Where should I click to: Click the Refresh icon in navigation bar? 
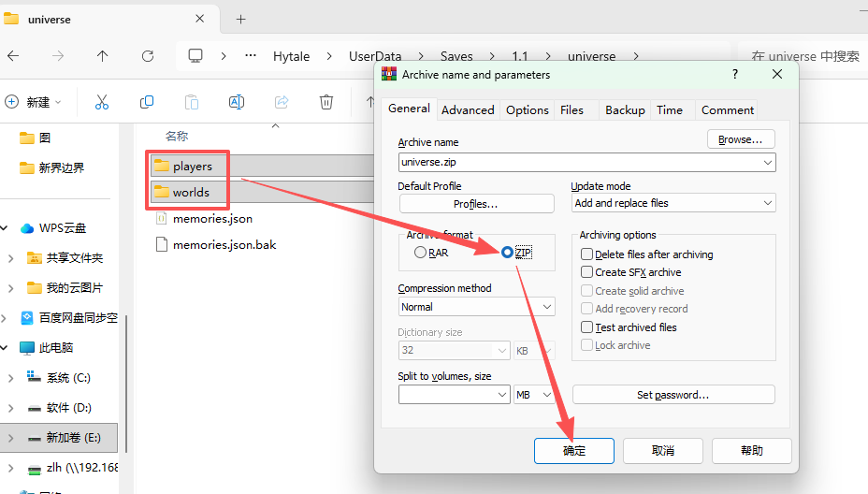[148, 56]
